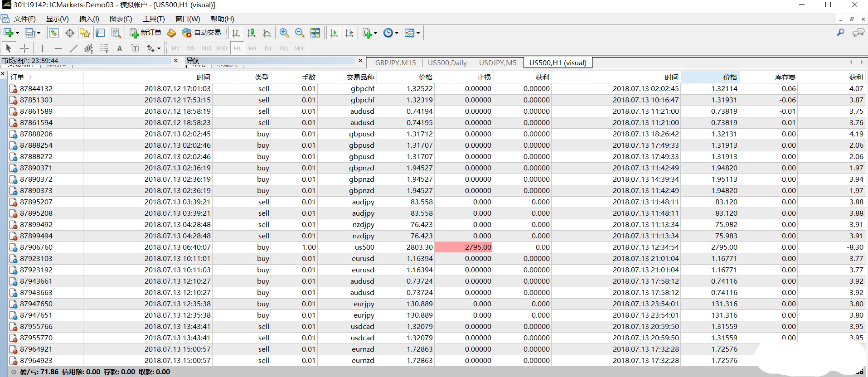Click the Zoom Out magnifier icon
Image resolution: width=868 pixels, height=377 pixels.
pos(300,33)
